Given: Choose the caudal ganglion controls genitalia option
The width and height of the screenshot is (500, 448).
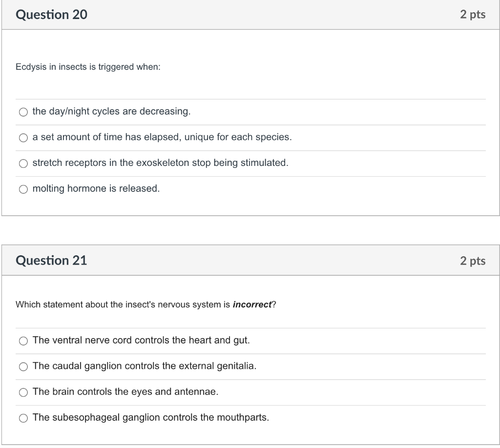Looking at the screenshot, I should tap(23, 367).
